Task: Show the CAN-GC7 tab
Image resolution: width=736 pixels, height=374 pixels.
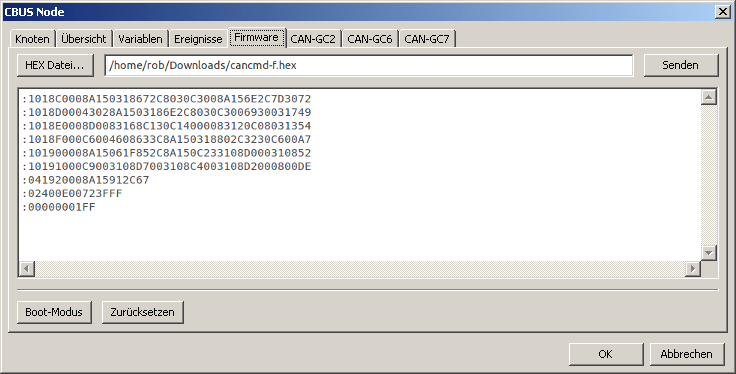Action: 427,38
